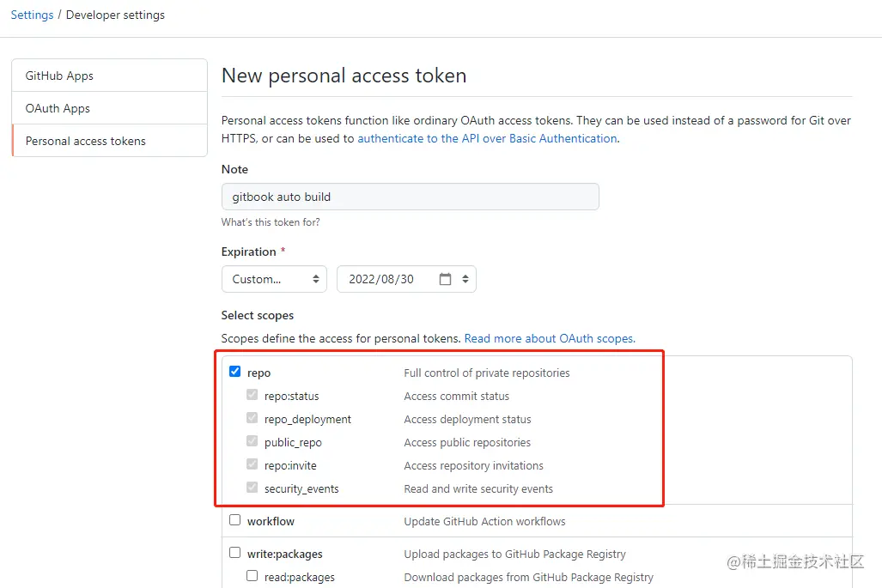Enable the workflow scope checkbox
882x588 pixels.
click(x=235, y=520)
